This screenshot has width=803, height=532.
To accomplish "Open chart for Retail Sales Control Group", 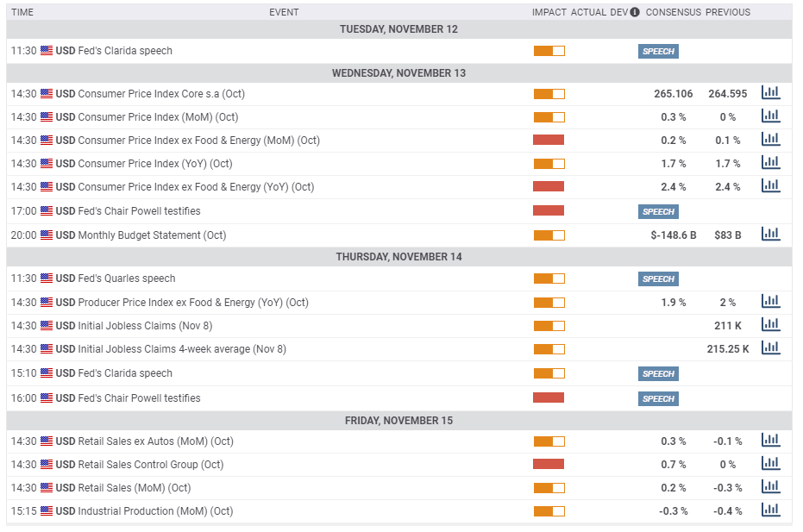I will point(770,463).
